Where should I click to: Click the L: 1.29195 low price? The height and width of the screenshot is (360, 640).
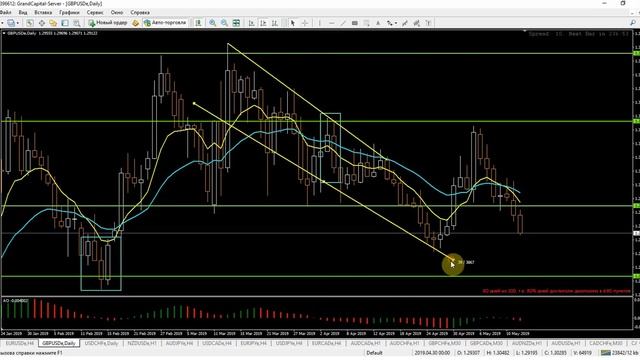coord(527,353)
